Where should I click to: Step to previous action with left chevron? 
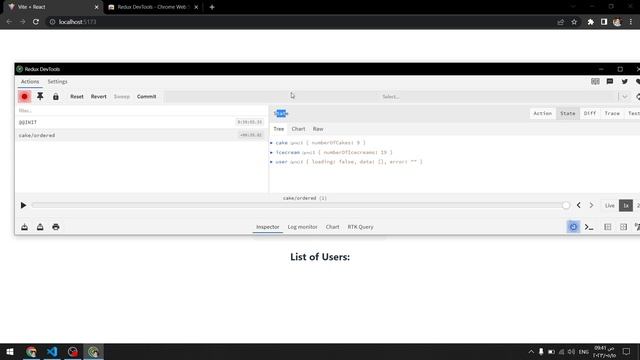(x=578, y=205)
